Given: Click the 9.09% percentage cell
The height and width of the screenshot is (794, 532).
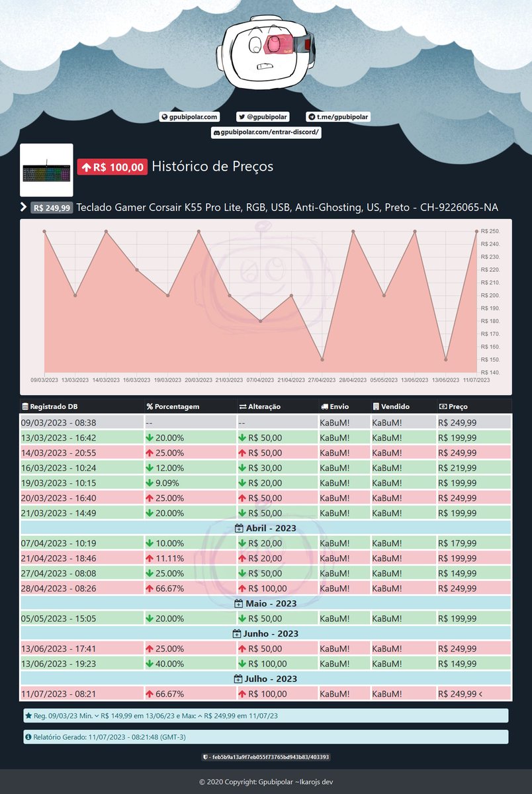Looking at the screenshot, I should (190, 483).
